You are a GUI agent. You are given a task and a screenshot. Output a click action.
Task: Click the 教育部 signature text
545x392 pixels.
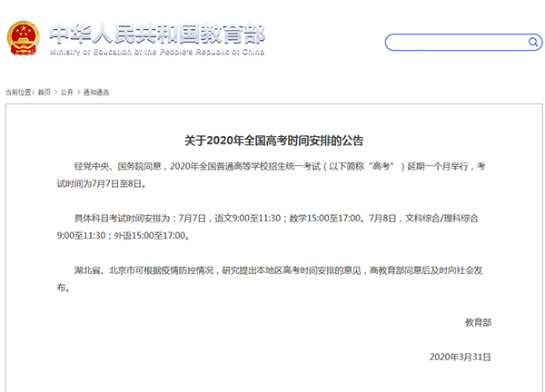(479, 322)
